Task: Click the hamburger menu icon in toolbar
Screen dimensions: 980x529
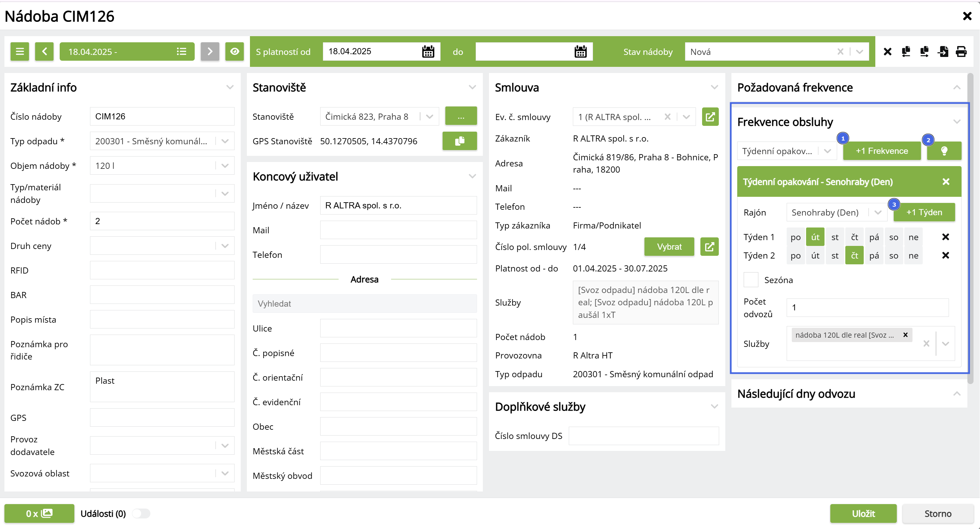Action: click(20, 52)
